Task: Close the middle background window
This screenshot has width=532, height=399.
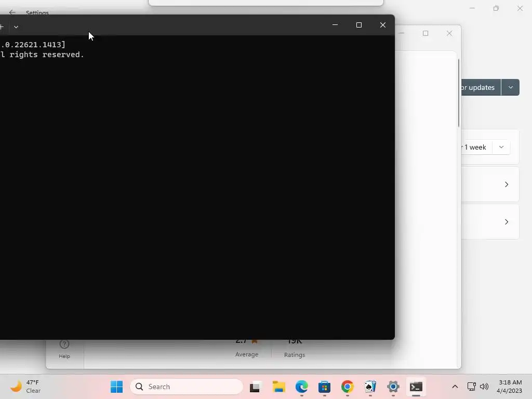Action: tap(449, 33)
